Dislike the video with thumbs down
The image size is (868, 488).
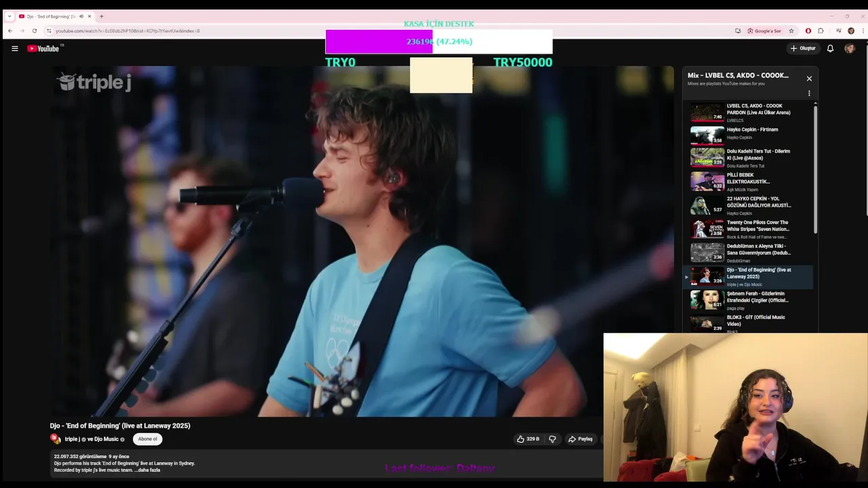coord(553,439)
